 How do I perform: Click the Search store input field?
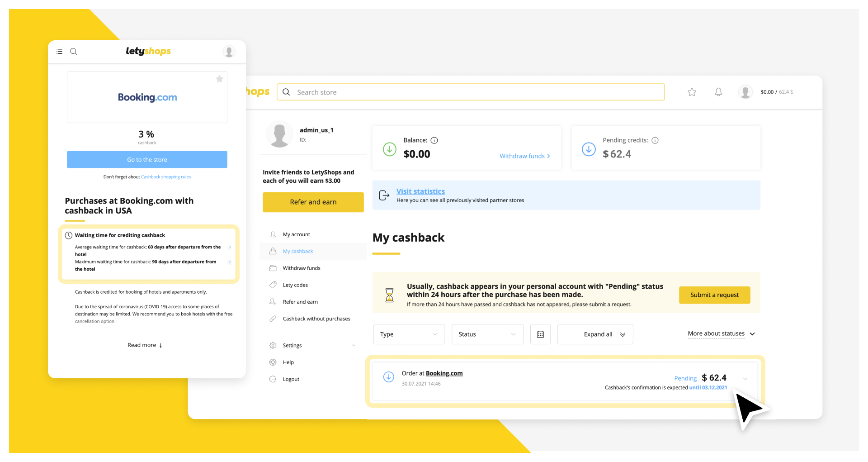(x=471, y=92)
